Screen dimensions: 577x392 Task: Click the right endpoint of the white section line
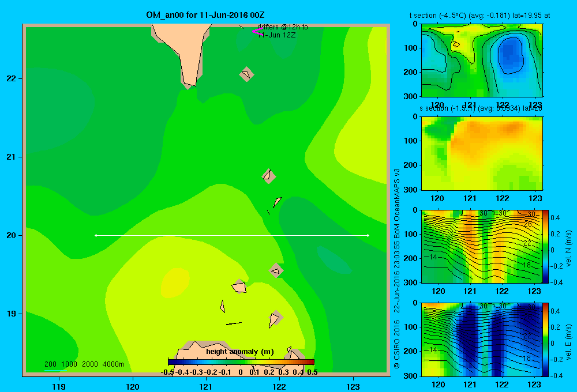point(368,235)
